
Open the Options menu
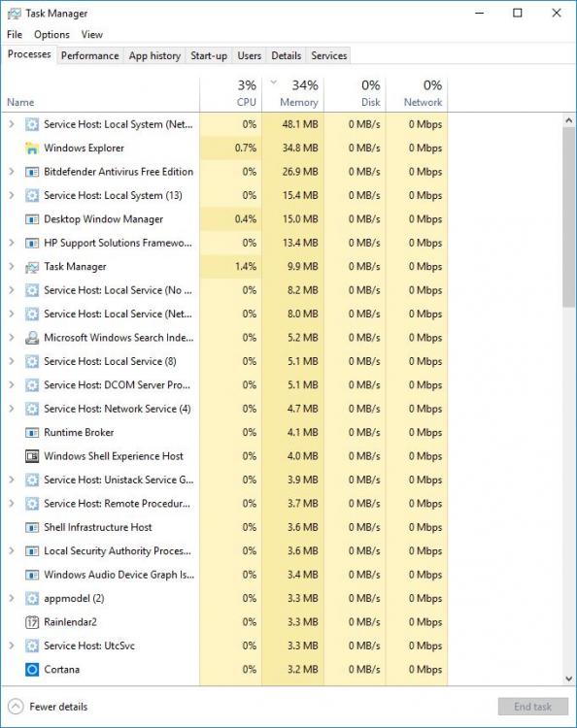point(51,35)
